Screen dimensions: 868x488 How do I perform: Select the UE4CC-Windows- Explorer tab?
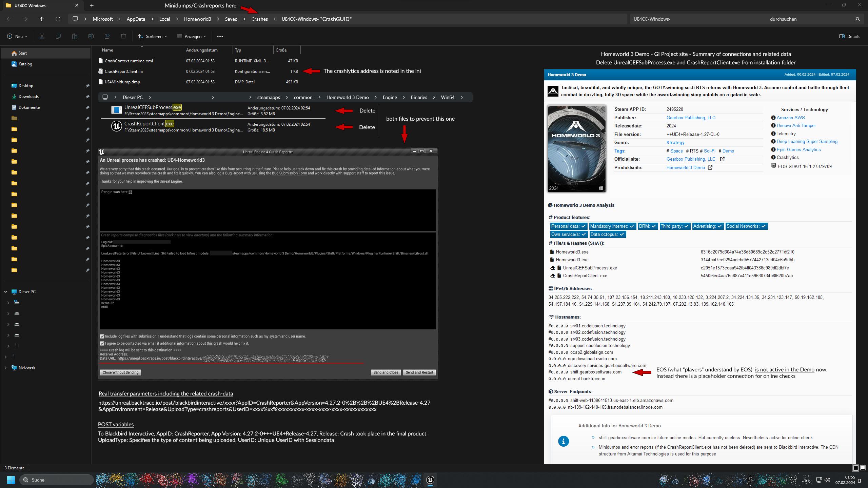[41, 5]
